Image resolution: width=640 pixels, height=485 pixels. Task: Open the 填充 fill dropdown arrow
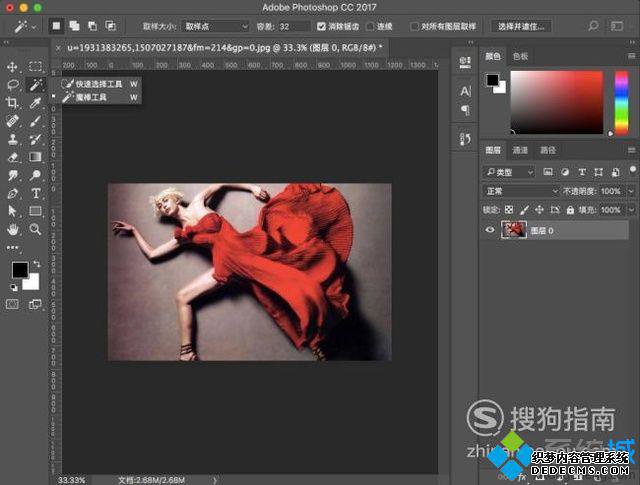click(x=631, y=210)
